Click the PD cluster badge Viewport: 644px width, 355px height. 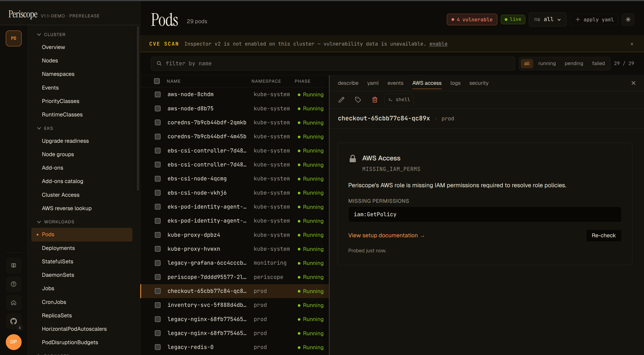click(x=14, y=38)
